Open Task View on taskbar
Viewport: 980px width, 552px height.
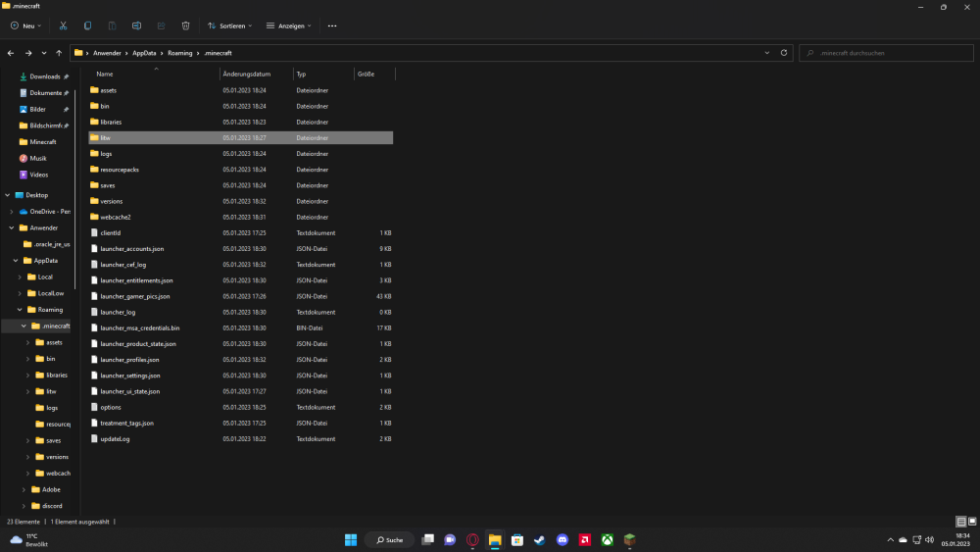tap(427, 539)
